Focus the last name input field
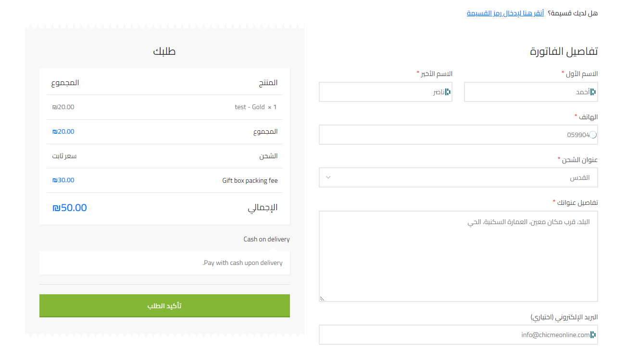The width and height of the screenshot is (640, 364). [x=386, y=92]
